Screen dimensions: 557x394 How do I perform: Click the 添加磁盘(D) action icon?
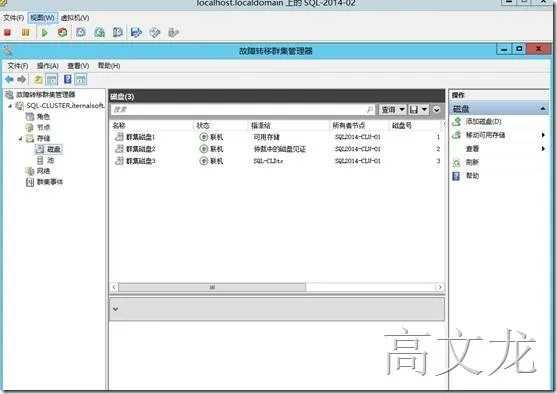(x=456, y=122)
